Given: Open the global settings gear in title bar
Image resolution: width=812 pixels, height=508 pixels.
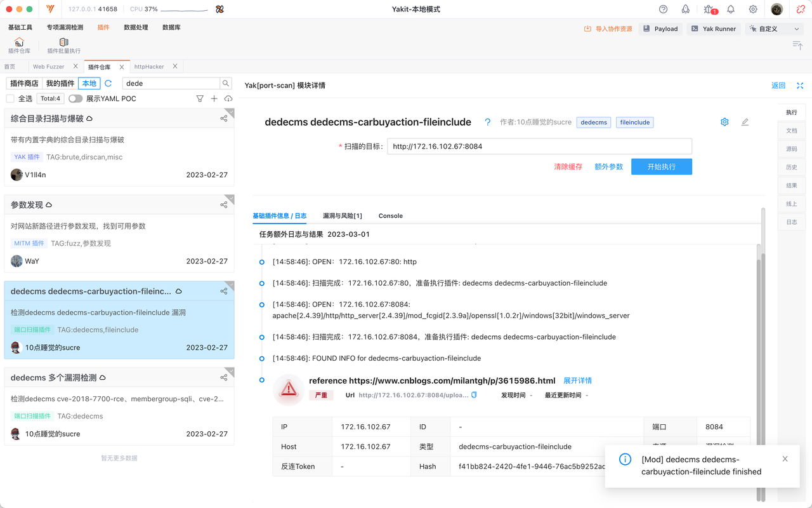Looking at the screenshot, I should [753, 10].
